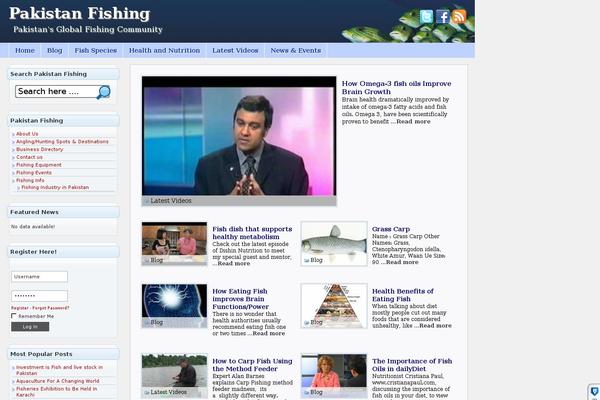Open the Contact us link
600x400 pixels.
29,157
